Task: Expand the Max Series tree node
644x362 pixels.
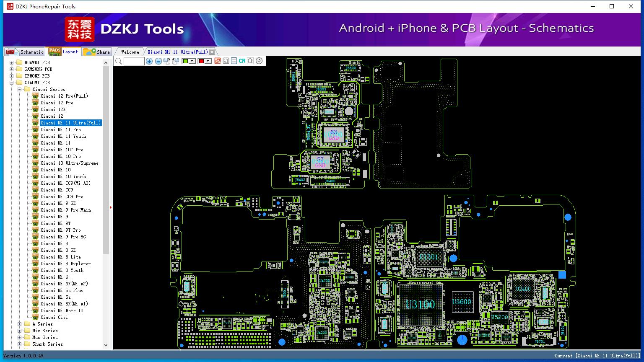Action: tap(20, 337)
